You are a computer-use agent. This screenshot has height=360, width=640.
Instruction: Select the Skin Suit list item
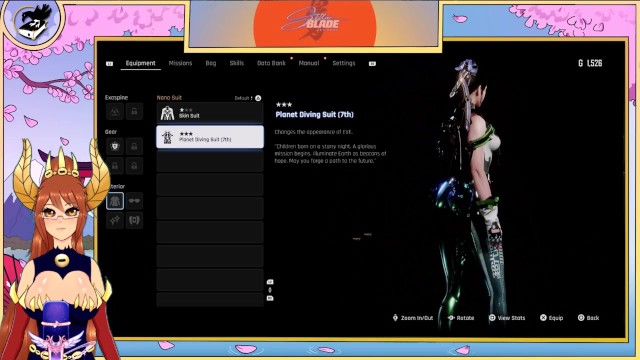click(210, 113)
